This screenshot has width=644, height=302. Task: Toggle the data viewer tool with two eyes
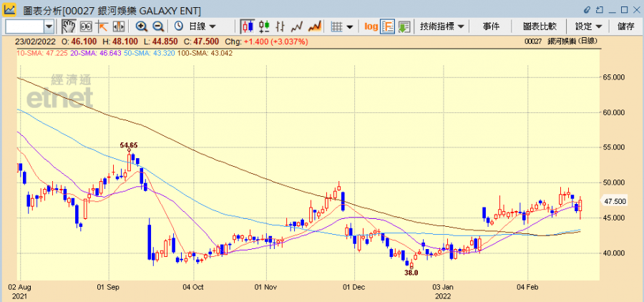coord(86,26)
